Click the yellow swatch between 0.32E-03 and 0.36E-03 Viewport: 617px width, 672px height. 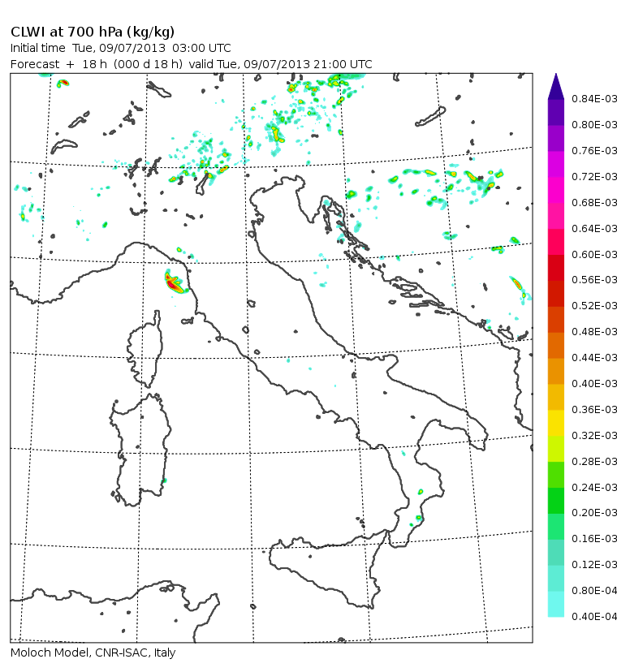[555, 423]
